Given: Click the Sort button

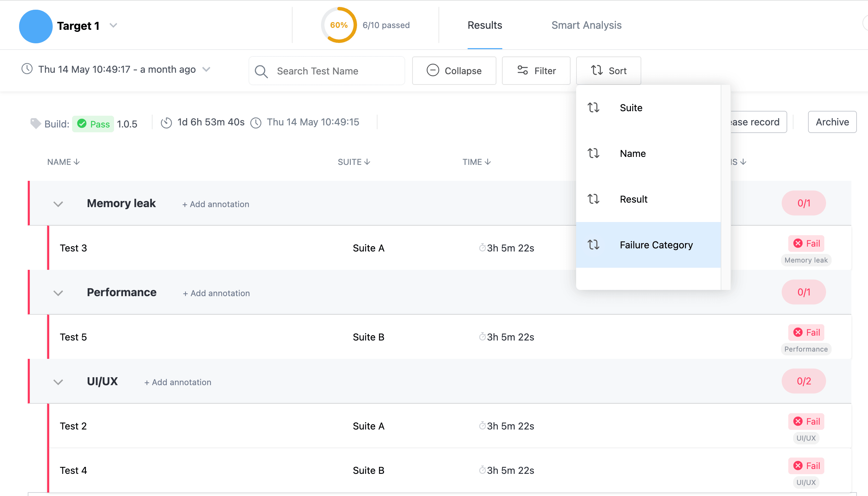Looking at the screenshot, I should pyautogui.click(x=608, y=71).
